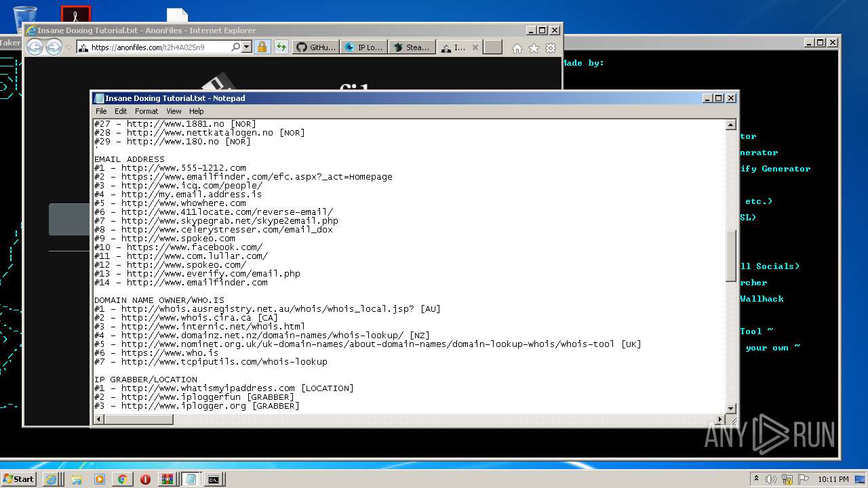This screenshot has height=488, width=868.
Task: Open a new blank tab in IE
Action: tap(493, 47)
